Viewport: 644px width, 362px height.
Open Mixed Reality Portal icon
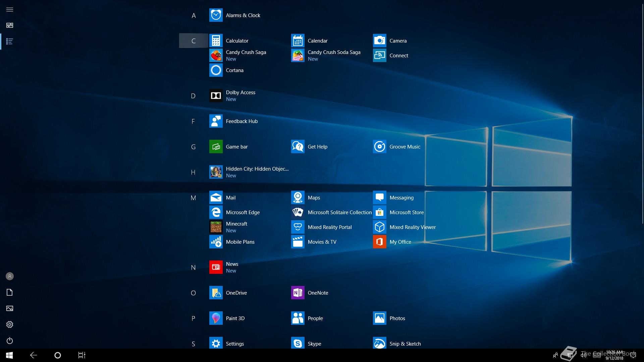(x=298, y=227)
